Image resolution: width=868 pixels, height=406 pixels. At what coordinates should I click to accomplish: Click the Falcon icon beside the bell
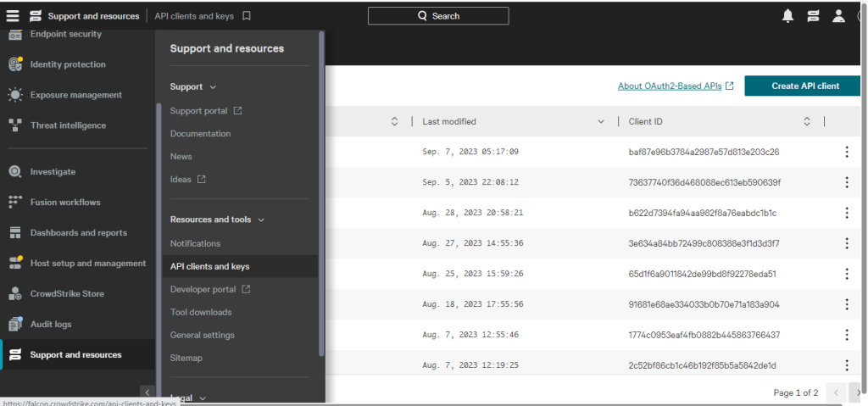813,16
